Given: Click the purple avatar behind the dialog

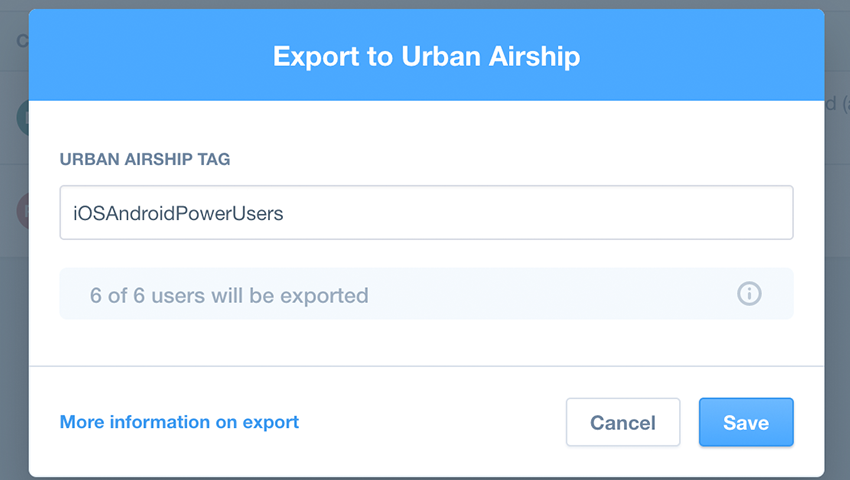Looking at the screenshot, I should [21, 210].
